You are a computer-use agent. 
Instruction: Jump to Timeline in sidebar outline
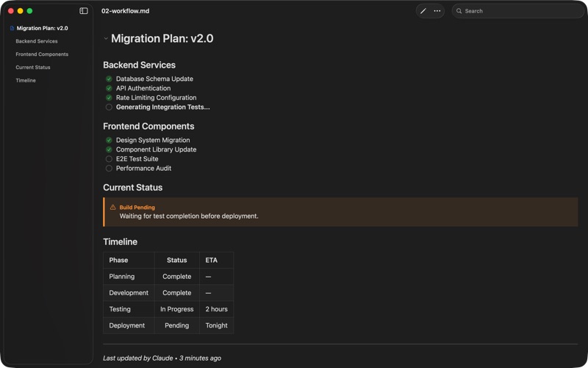tap(26, 80)
